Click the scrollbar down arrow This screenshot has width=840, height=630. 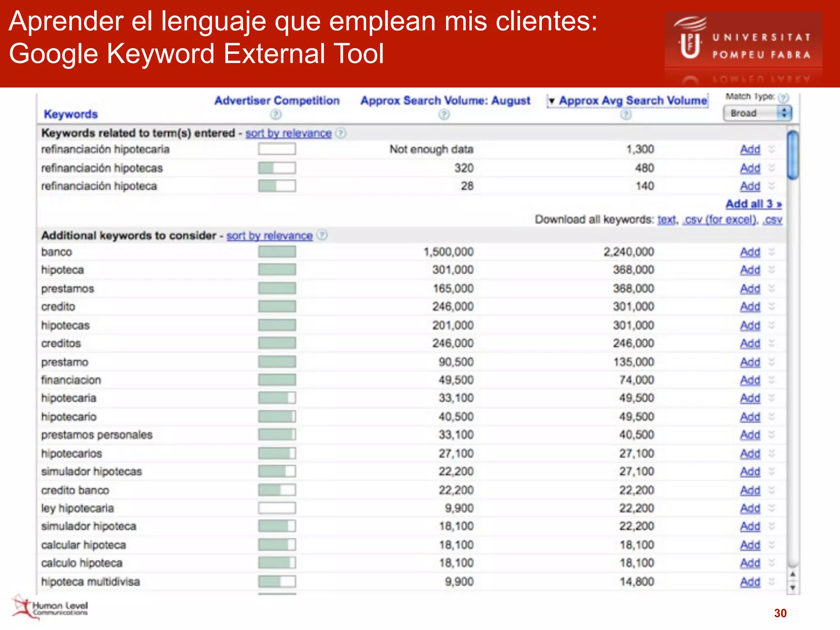(x=793, y=588)
